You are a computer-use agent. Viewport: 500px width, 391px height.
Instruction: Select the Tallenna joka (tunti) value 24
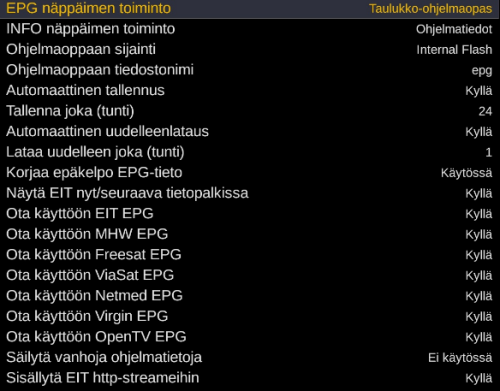point(485,111)
